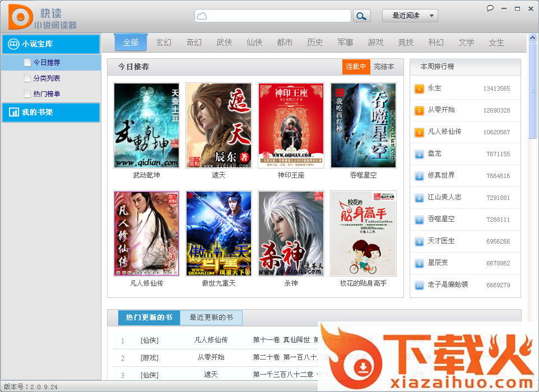
Task: Focus the novel search input field
Action: [x=273, y=16]
